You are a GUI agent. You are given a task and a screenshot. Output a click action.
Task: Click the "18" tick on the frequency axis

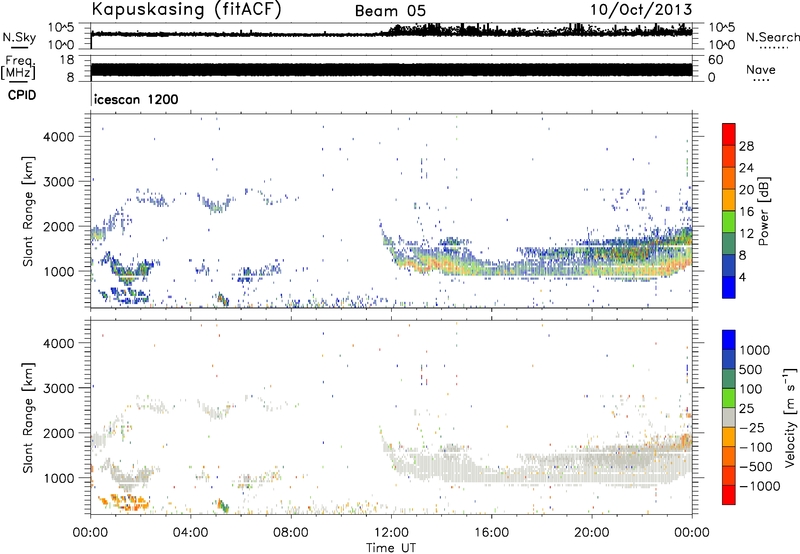coord(67,60)
